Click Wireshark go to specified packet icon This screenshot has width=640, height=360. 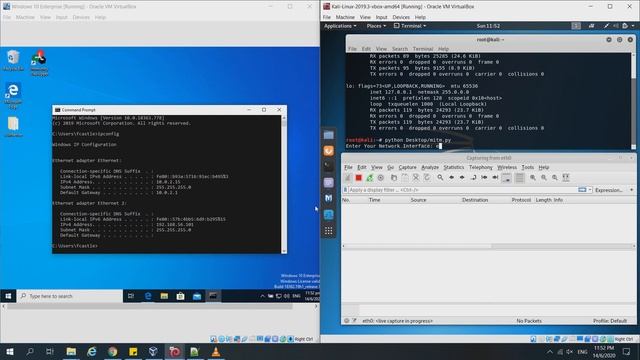click(x=473, y=178)
